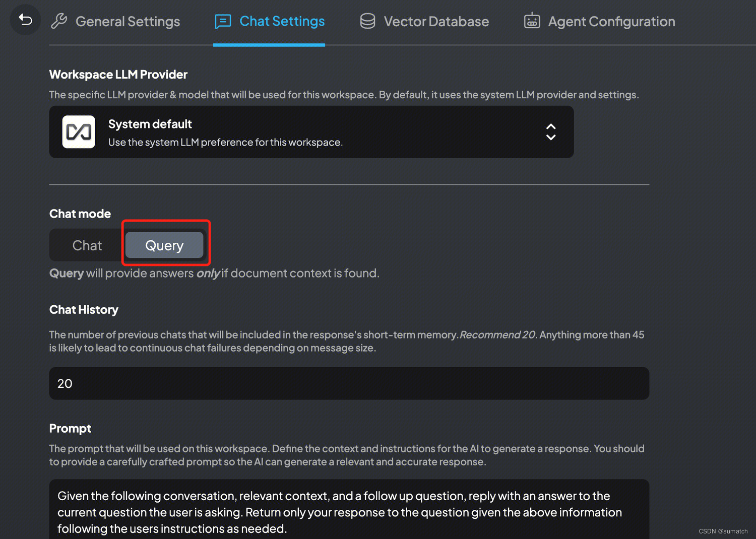Screen dimensions: 756x539
Task: Click the wrench icon for General Settings
Action: 59,21
